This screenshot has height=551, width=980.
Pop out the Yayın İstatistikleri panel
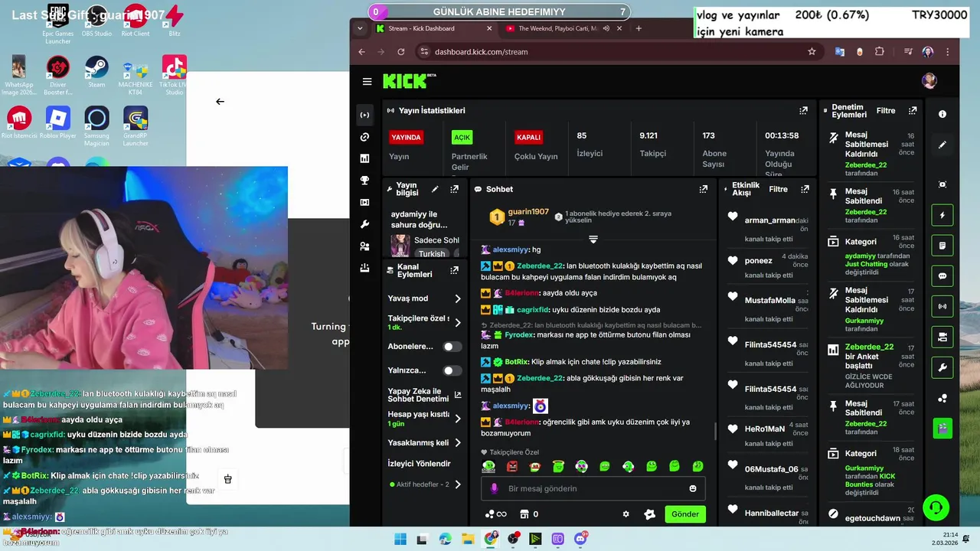(x=803, y=110)
